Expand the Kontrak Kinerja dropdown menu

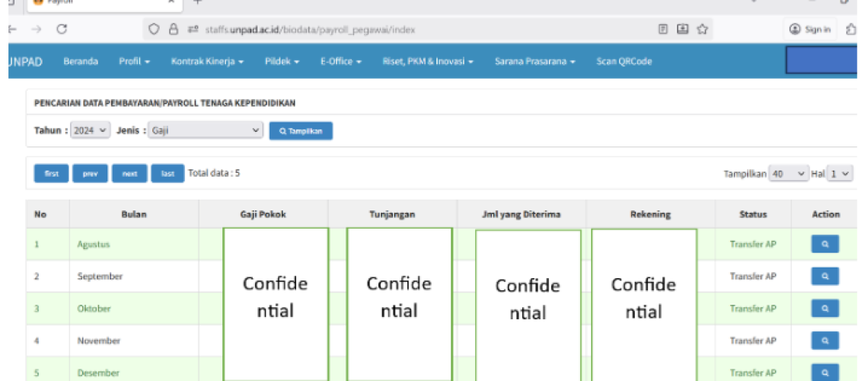208,62
